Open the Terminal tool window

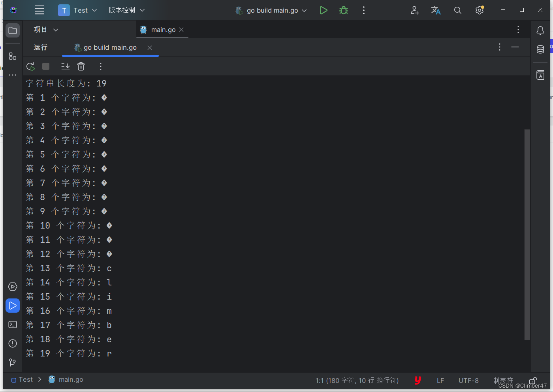pos(13,324)
